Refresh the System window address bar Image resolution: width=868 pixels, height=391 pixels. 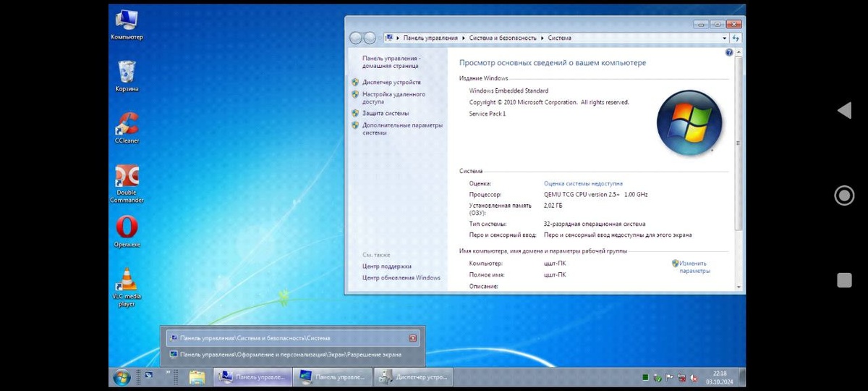(736, 38)
